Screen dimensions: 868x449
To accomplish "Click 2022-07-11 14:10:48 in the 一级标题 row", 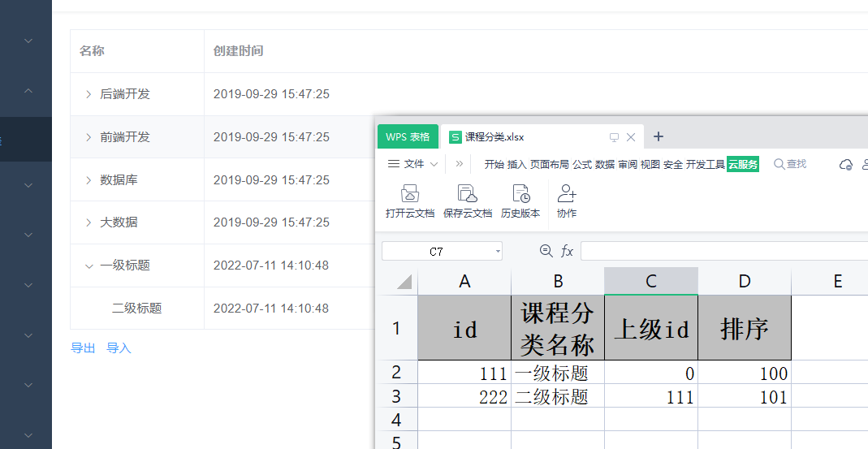I will pyautogui.click(x=271, y=266).
